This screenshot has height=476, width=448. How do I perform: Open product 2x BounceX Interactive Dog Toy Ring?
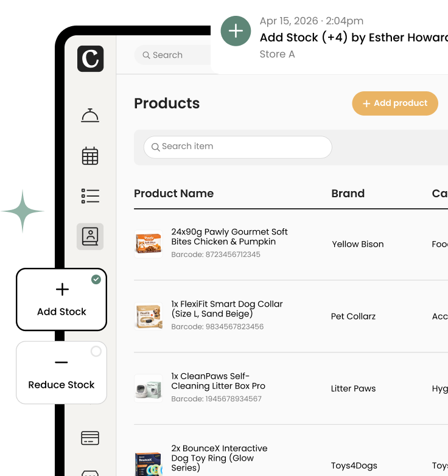(x=219, y=458)
